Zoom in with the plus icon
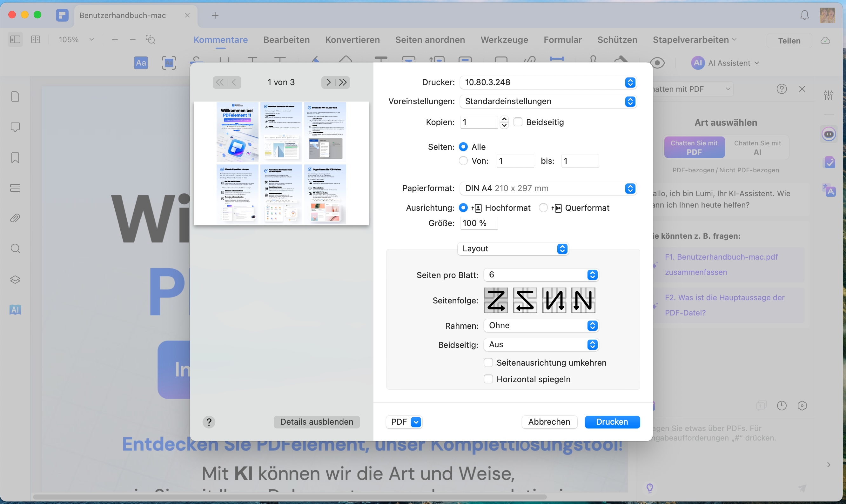Screen dimensions: 846x504 pos(115,40)
